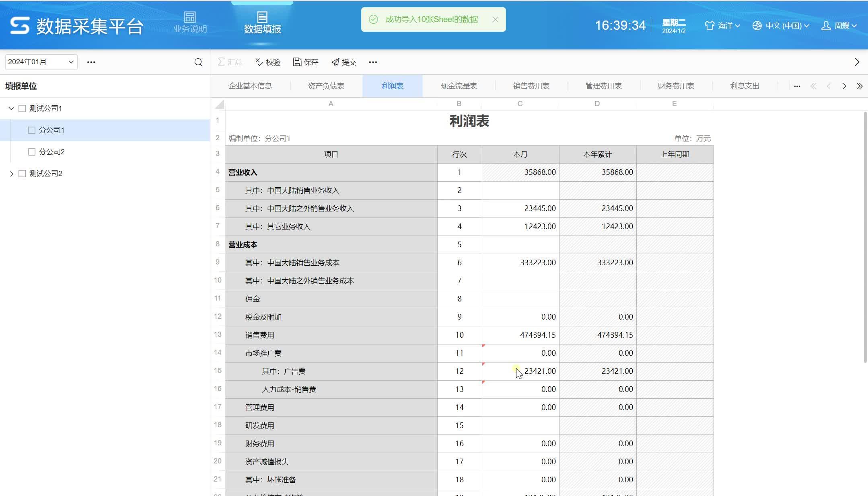This screenshot has width=868, height=496.
Task: Tick the 分公司2 checkbox
Action: 32,152
